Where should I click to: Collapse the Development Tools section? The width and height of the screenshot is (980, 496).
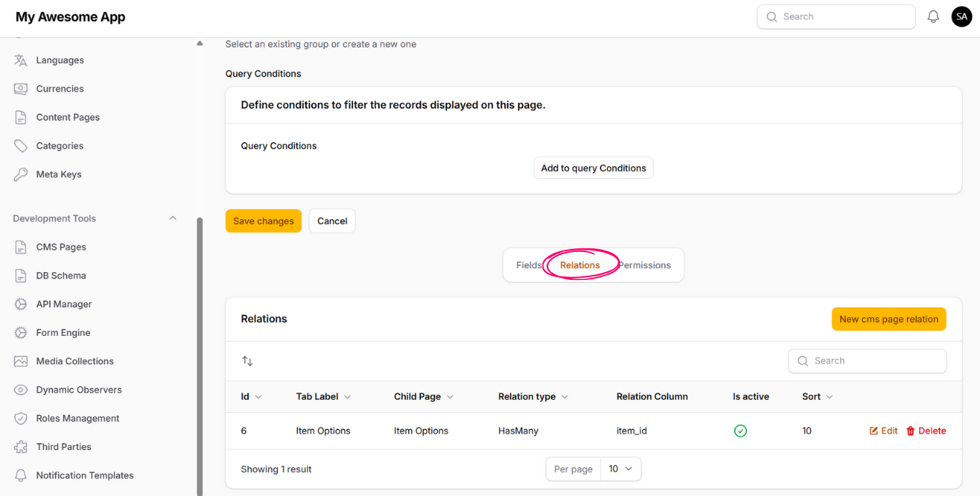point(172,218)
